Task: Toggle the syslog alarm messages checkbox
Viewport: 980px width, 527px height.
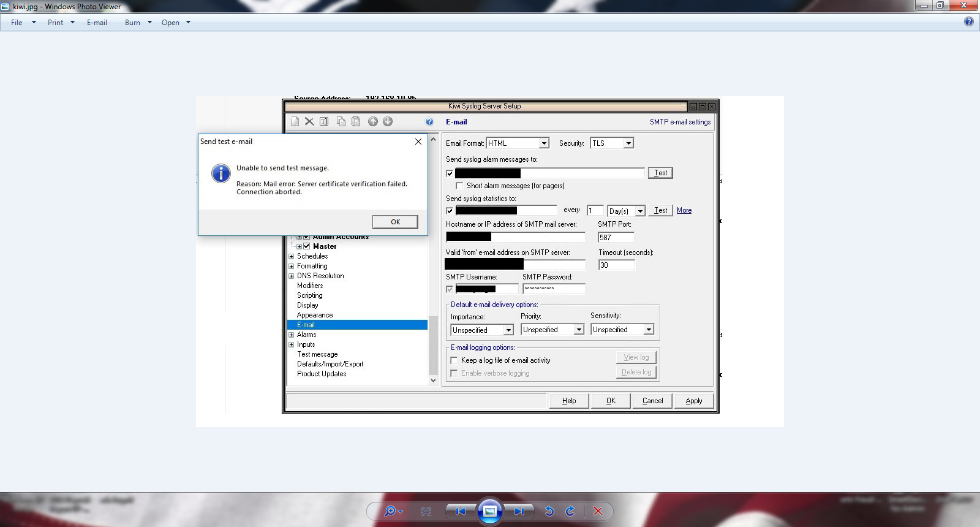Action: 450,173
